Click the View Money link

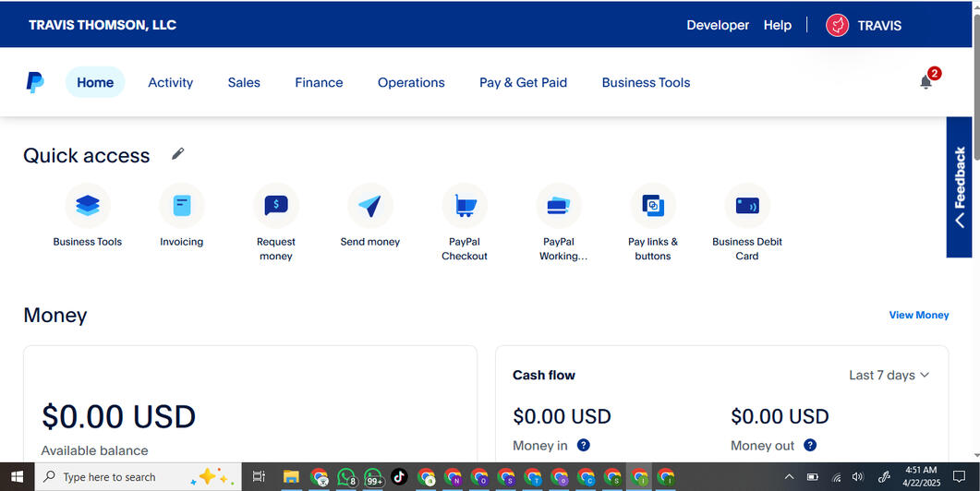[919, 315]
